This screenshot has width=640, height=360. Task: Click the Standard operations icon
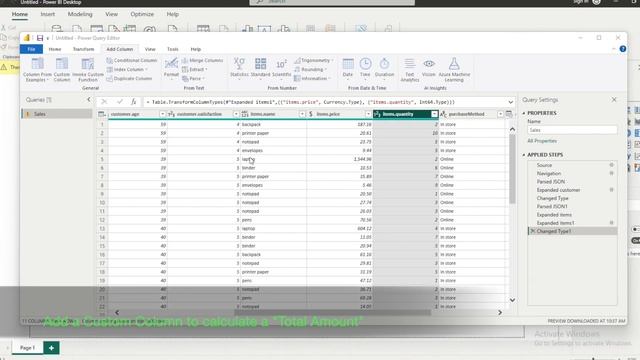point(260,64)
